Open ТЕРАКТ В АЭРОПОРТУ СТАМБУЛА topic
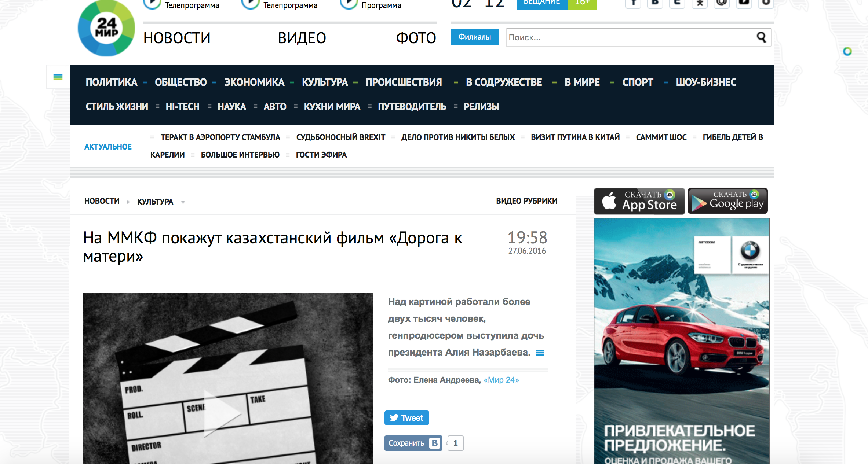The height and width of the screenshot is (464, 868). tap(220, 137)
